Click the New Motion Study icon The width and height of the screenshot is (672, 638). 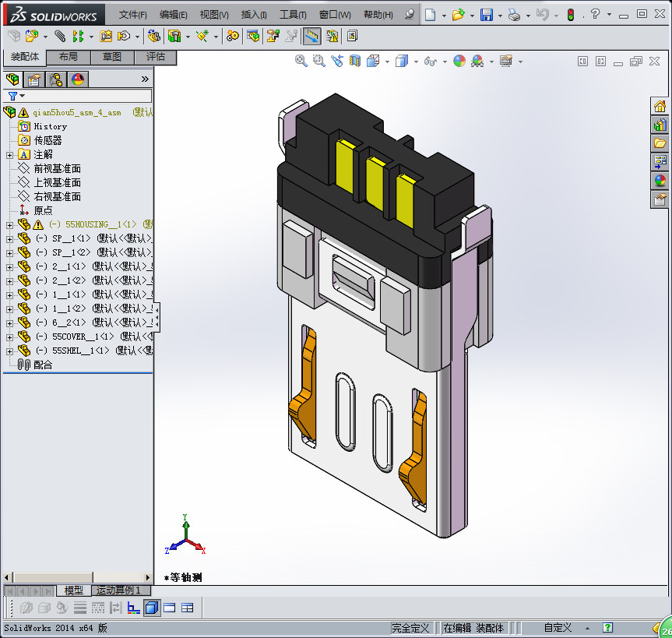(233, 36)
